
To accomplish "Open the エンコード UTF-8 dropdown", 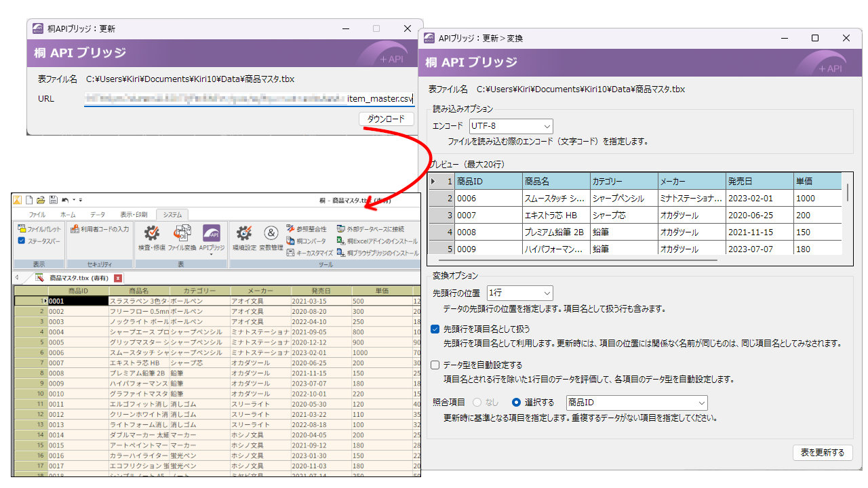I will [511, 126].
